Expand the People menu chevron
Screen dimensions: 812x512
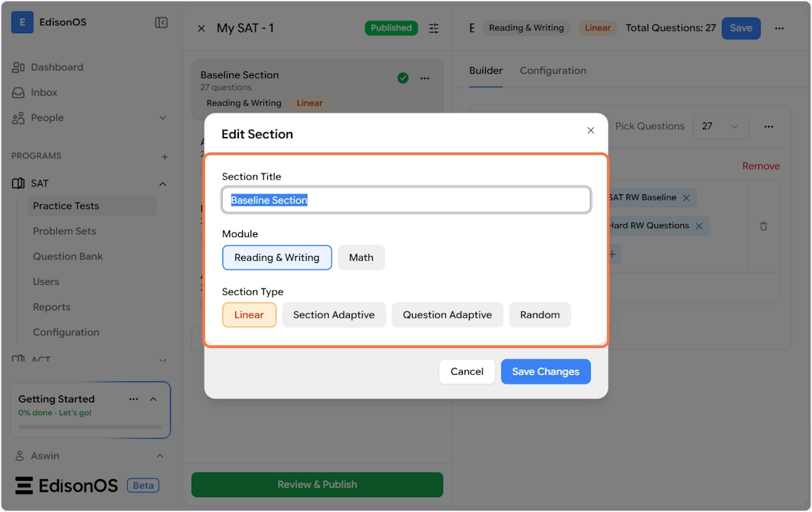(162, 118)
